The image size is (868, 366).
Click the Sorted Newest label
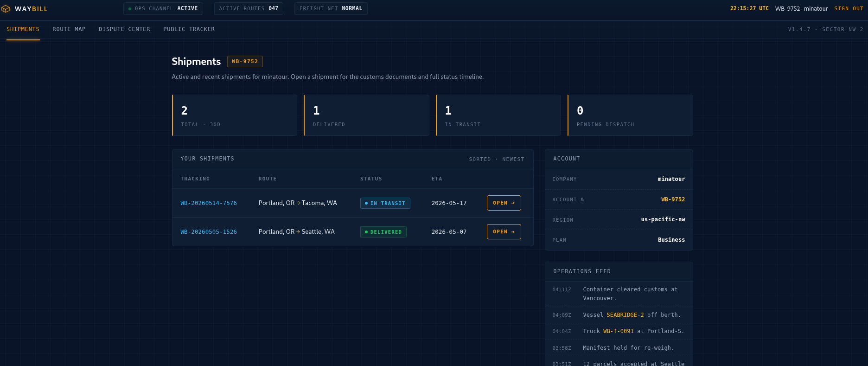click(496, 159)
